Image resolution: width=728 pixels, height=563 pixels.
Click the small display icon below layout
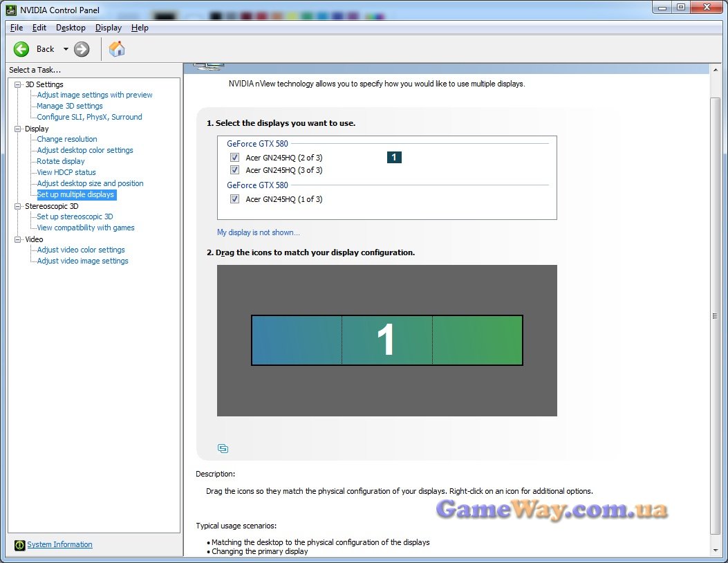coord(223,448)
